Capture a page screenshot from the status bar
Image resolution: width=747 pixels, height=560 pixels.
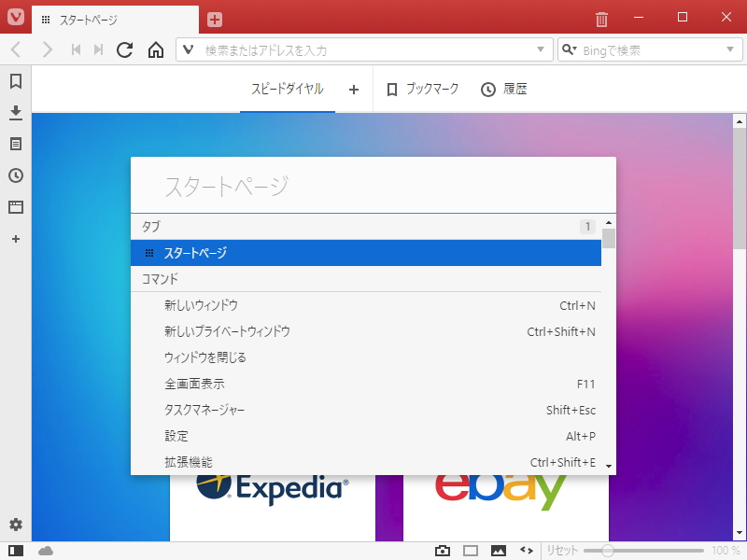(x=444, y=551)
